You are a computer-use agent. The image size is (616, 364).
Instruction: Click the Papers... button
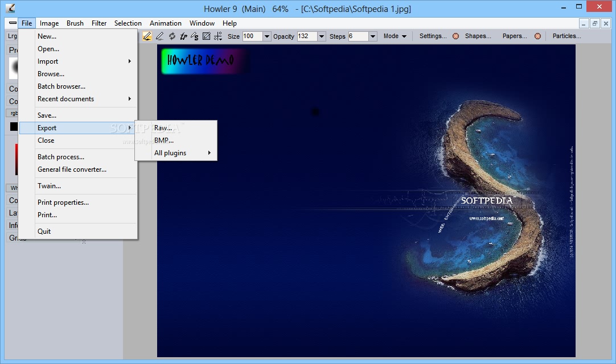pyautogui.click(x=515, y=36)
